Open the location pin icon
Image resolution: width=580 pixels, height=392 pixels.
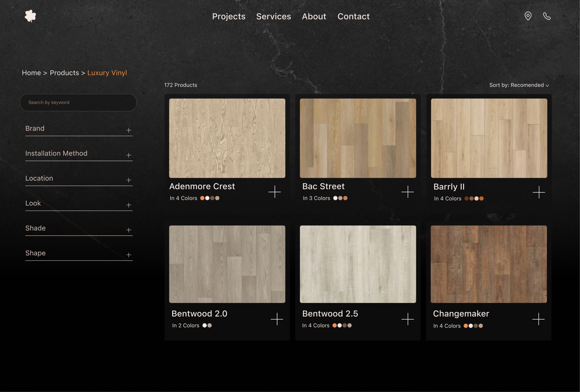click(528, 16)
